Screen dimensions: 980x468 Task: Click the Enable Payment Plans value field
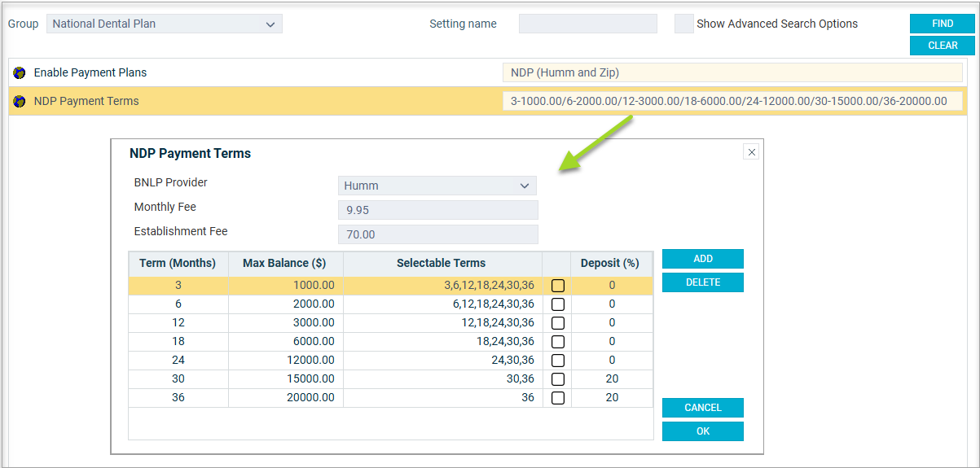pyautogui.click(x=733, y=72)
